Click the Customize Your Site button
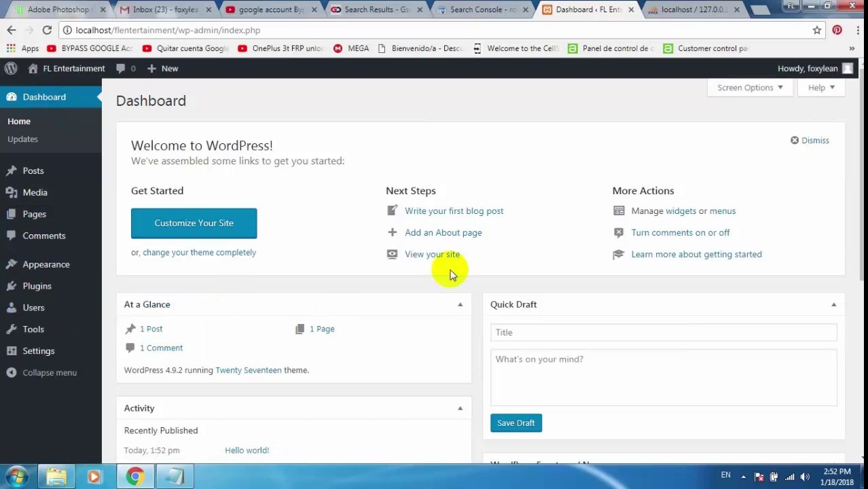The width and height of the screenshot is (868, 489). click(194, 223)
